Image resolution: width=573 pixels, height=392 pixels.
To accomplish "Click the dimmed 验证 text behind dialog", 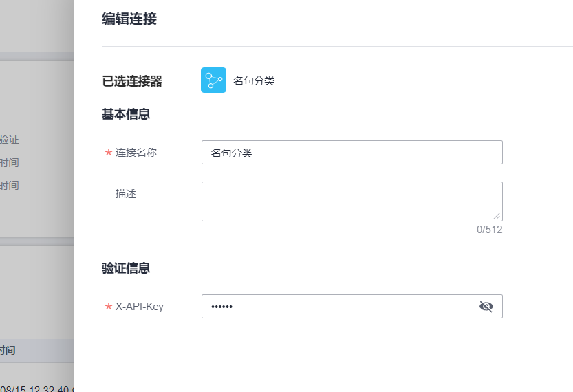I will 10,140.
